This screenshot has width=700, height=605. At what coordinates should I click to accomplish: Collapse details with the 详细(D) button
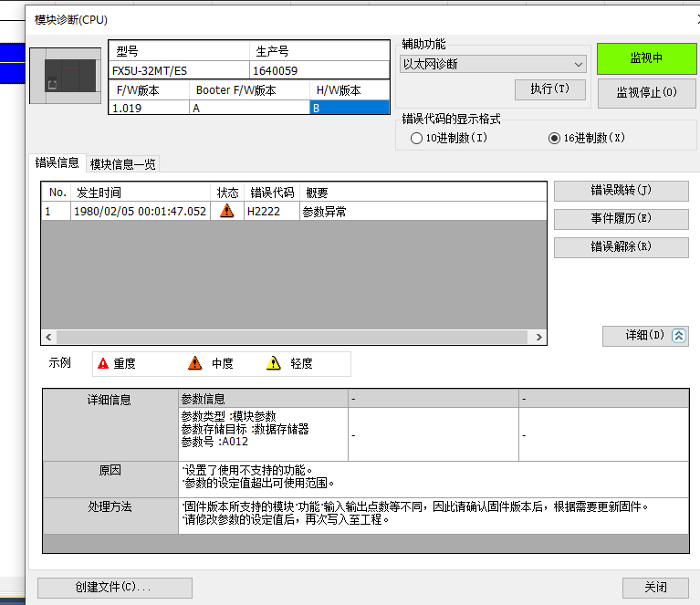(x=645, y=336)
